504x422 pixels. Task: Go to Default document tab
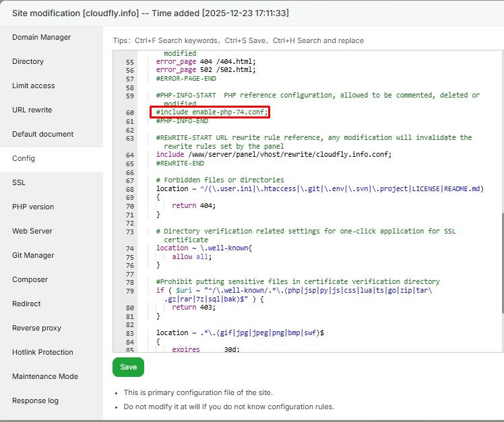(42, 134)
